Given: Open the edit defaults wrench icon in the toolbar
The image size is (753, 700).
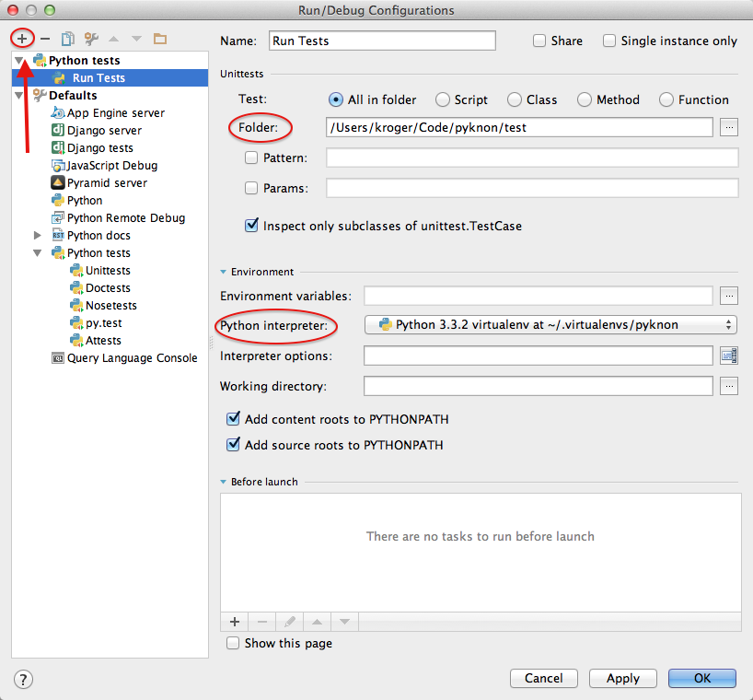Looking at the screenshot, I should point(91,39).
